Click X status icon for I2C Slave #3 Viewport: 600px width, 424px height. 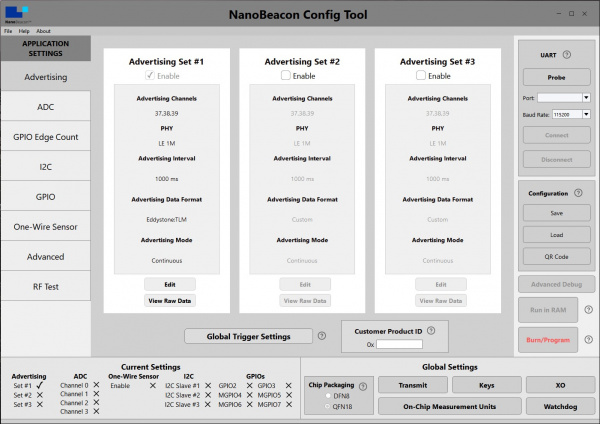click(x=208, y=404)
